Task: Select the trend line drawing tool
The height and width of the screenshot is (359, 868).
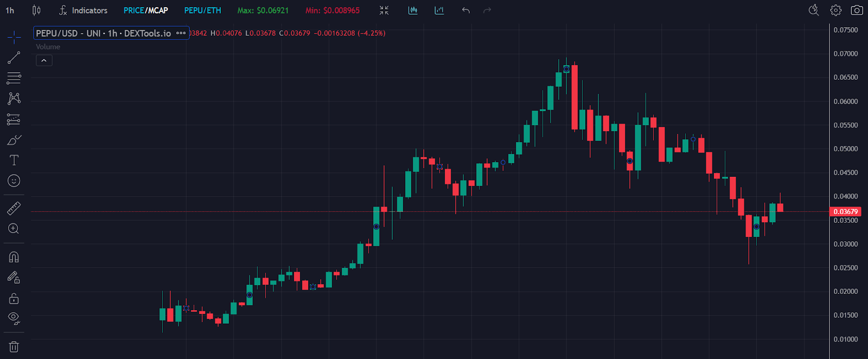Action: tap(14, 57)
